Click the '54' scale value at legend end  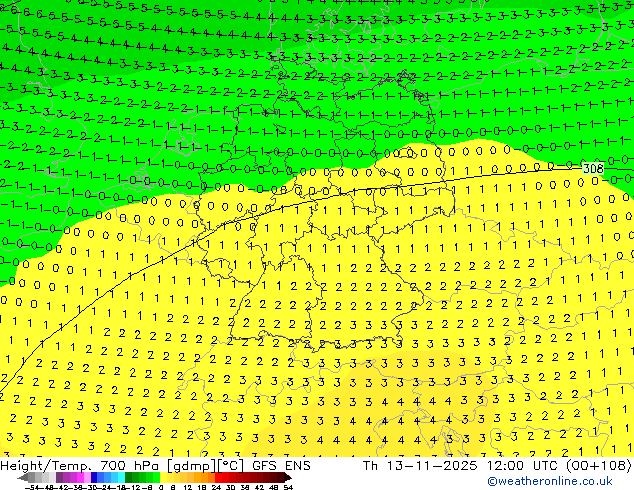pos(288,487)
